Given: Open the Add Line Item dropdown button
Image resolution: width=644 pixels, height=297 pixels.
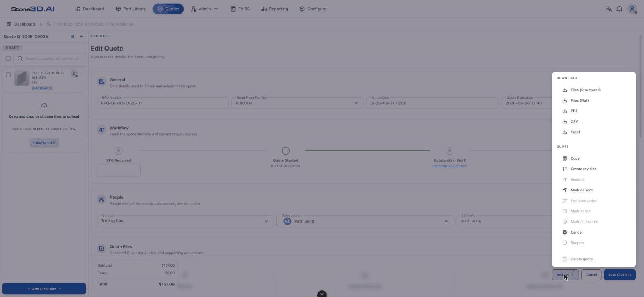Looking at the screenshot, I should tap(44, 289).
